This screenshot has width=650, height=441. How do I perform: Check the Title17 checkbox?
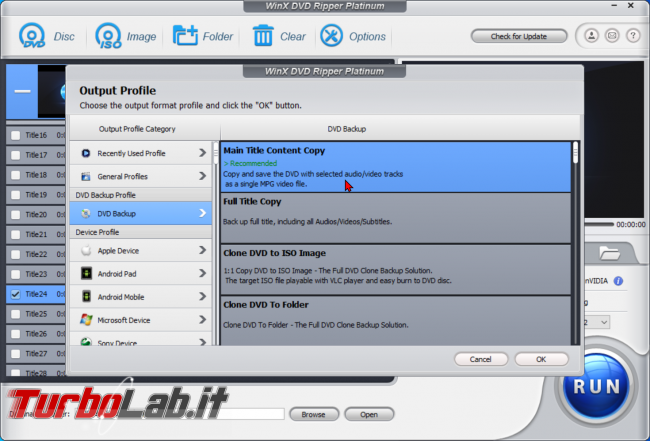15,155
